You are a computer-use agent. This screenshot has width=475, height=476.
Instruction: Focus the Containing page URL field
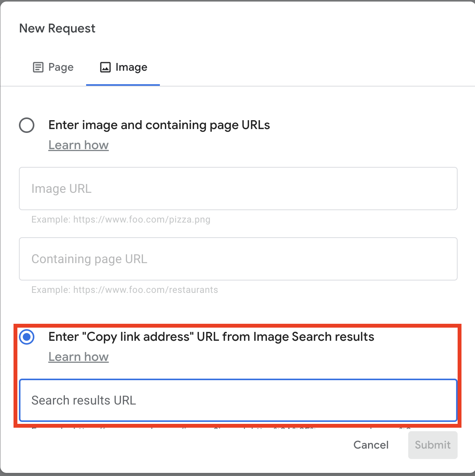tap(238, 259)
